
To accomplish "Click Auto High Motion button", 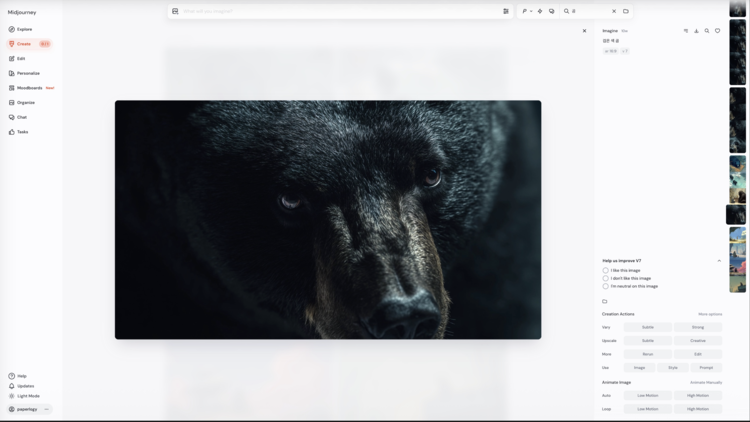I will pos(698,396).
